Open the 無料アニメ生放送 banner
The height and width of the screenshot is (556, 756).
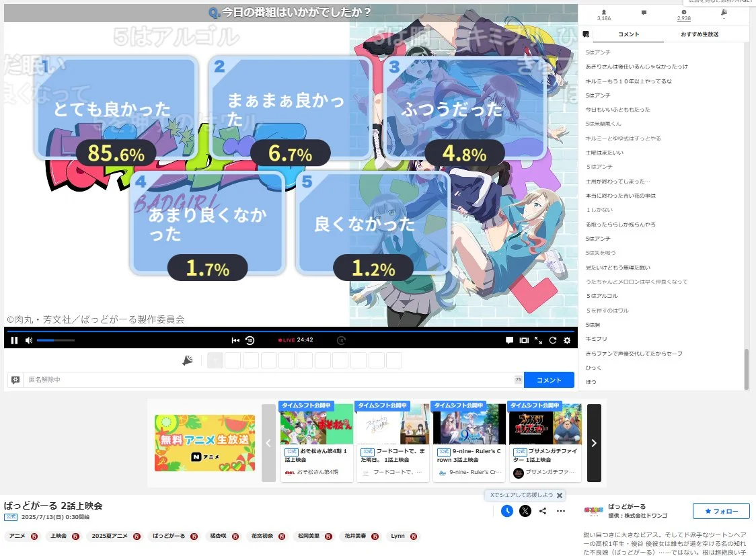point(204,443)
